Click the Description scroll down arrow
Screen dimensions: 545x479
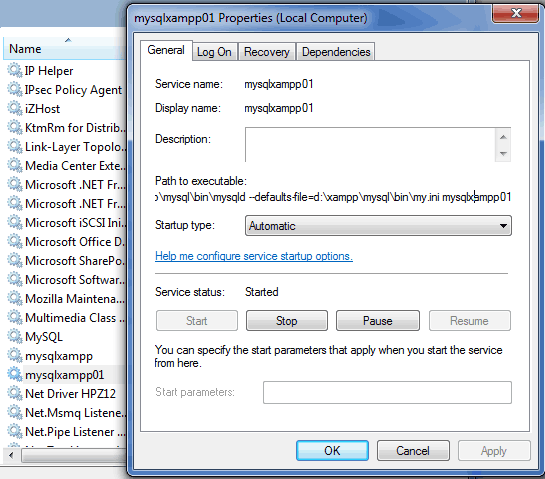[x=503, y=153]
